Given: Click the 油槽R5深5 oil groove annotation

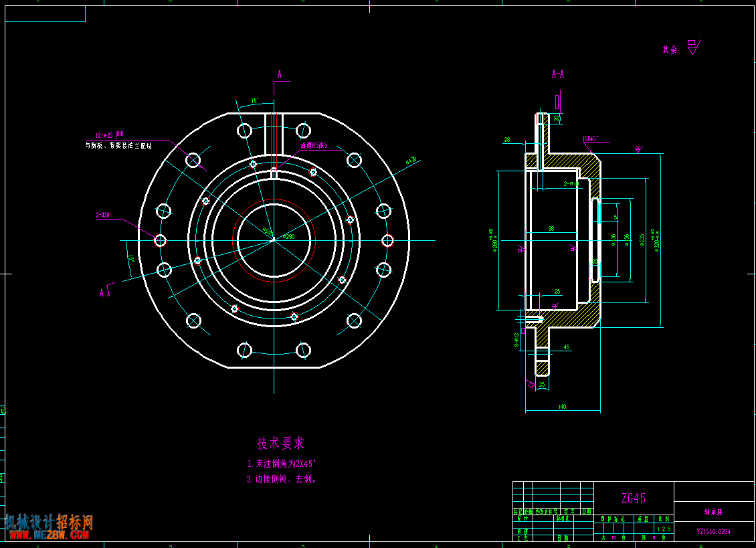Looking at the screenshot, I should 314,145.
